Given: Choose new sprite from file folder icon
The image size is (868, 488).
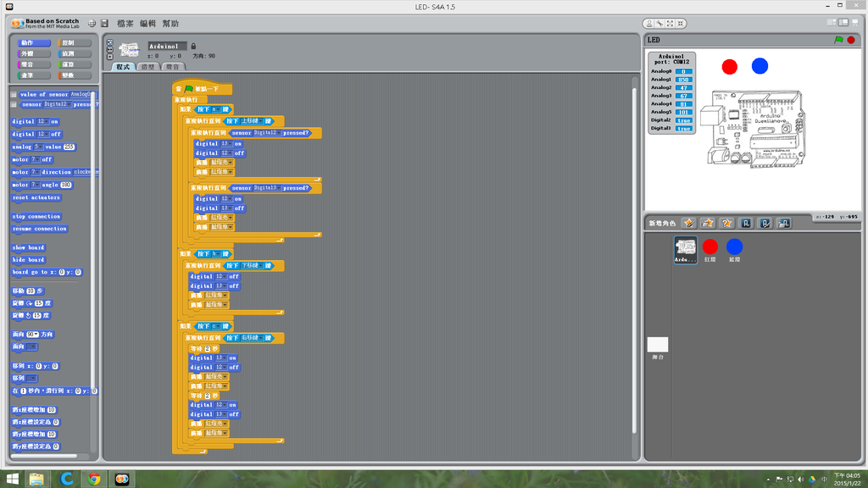Looking at the screenshot, I should [x=708, y=223].
